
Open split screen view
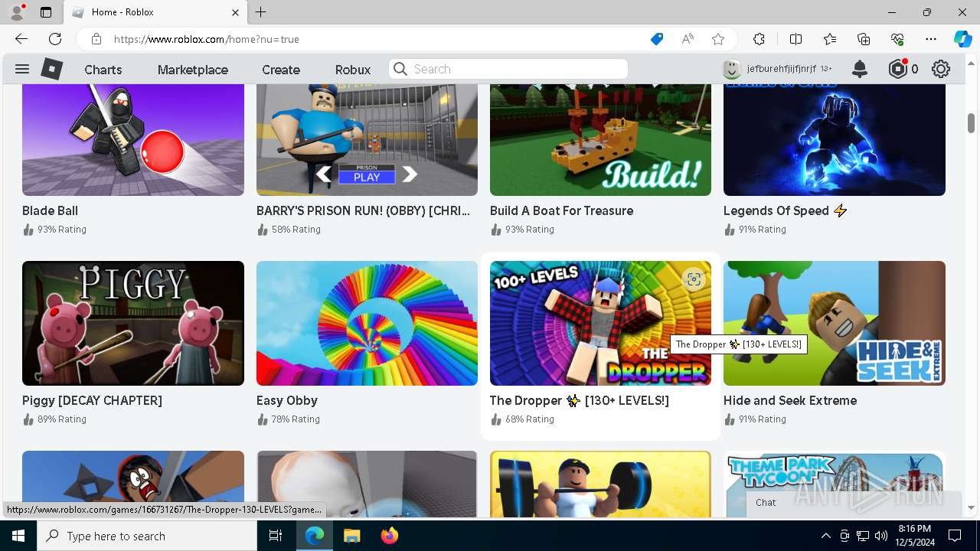795,39
